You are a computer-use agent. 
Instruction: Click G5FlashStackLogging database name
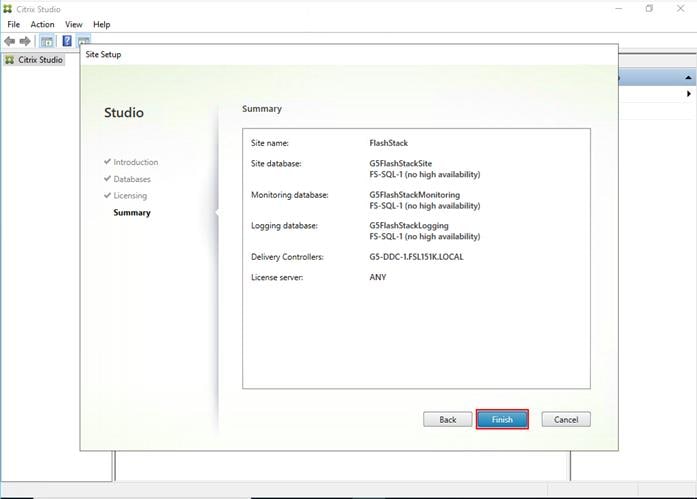[x=409, y=226]
